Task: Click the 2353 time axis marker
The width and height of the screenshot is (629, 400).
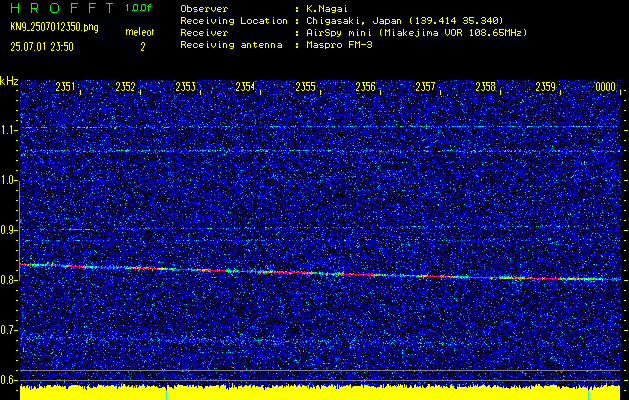Action: 185,87
